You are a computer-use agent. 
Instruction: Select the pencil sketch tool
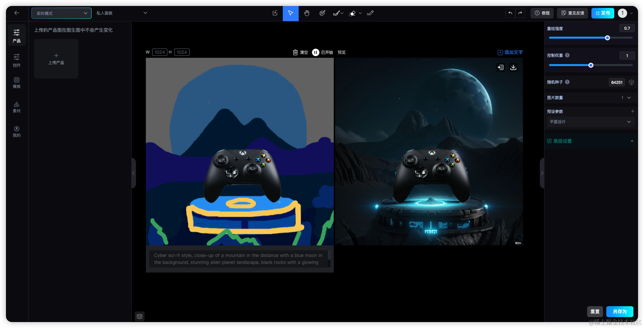[x=370, y=13]
